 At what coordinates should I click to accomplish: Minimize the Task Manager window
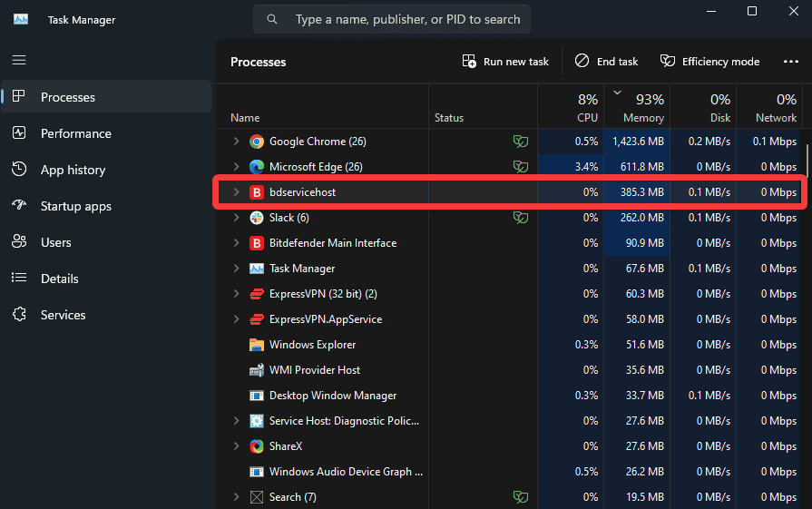pyautogui.click(x=711, y=11)
